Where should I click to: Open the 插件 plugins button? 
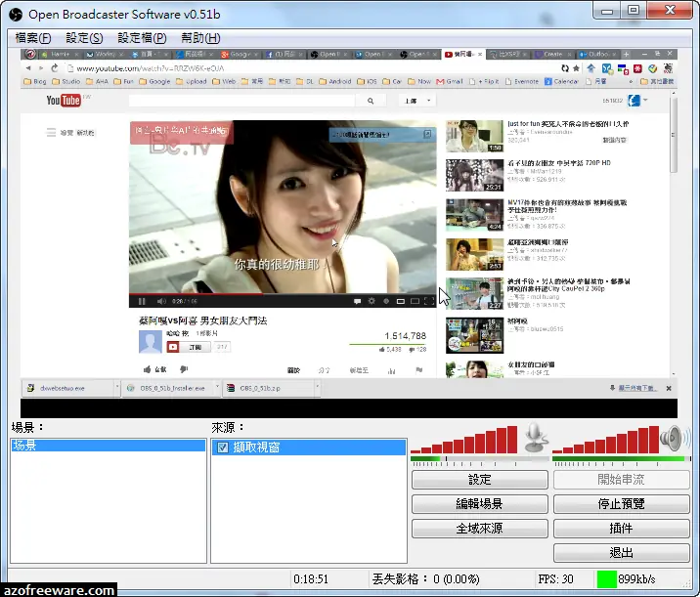click(622, 529)
